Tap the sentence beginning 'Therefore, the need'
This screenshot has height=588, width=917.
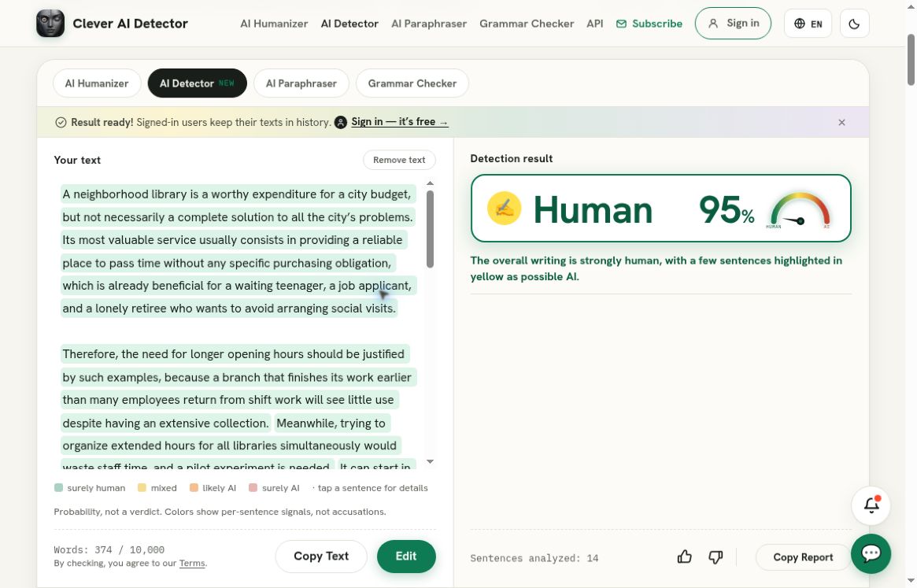[238, 389]
